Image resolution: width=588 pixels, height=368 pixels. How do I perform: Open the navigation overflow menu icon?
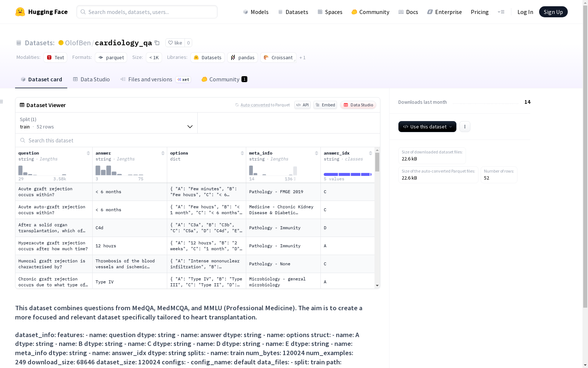[x=501, y=12]
